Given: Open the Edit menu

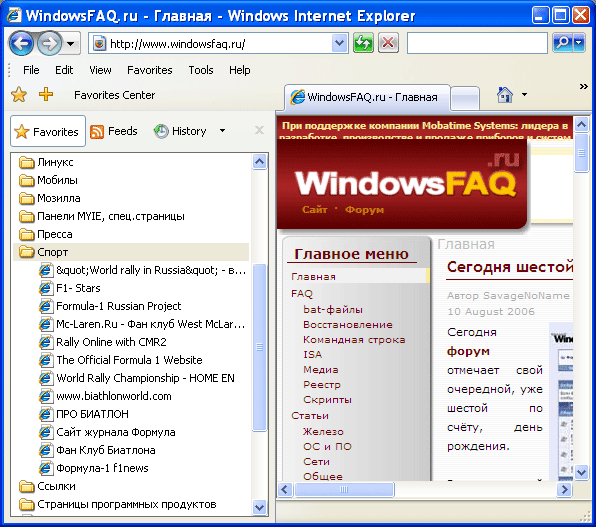Looking at the screenshot, I should click(64, 70).
